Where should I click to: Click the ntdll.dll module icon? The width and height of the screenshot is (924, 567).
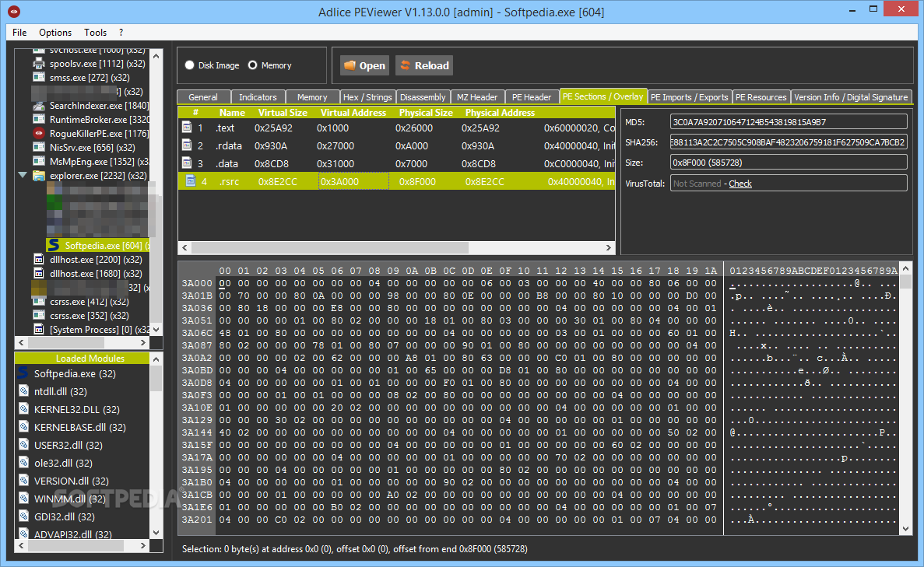point(23,391)
